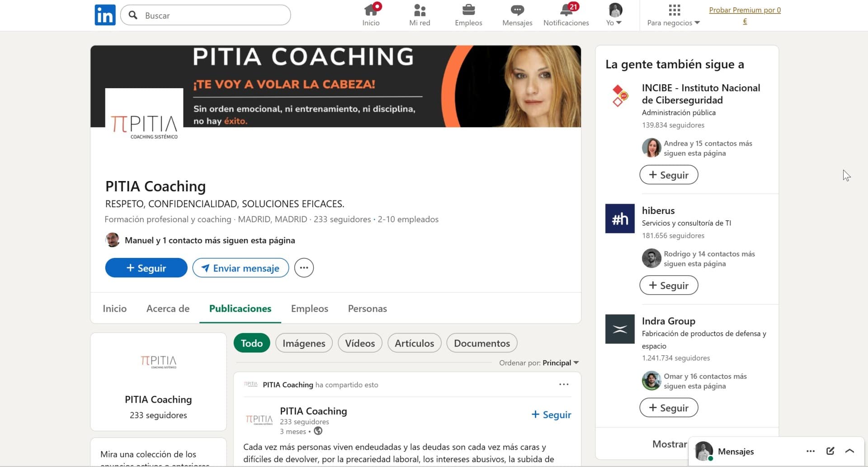
Task: Open the Yo profile avatar menu
Action: [x=615, y=15]
